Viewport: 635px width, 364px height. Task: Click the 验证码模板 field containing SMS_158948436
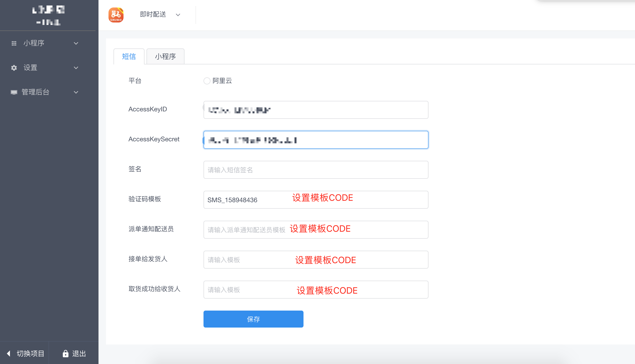(316, 200)
